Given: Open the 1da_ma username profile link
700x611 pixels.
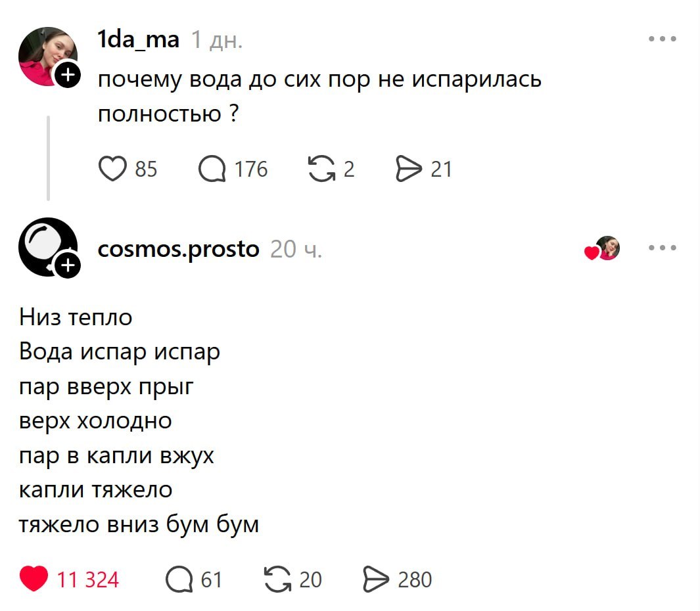Looking at the screenshot, I should tap(138, 40).
